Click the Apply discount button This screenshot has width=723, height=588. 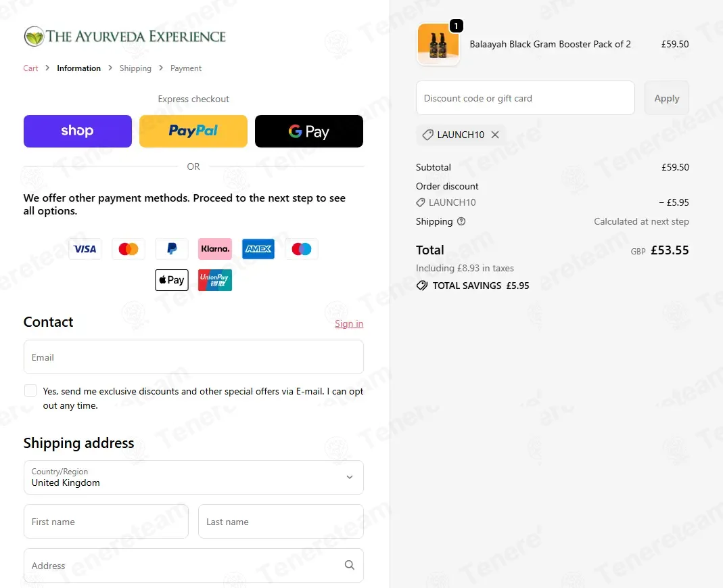click(667, 97)
